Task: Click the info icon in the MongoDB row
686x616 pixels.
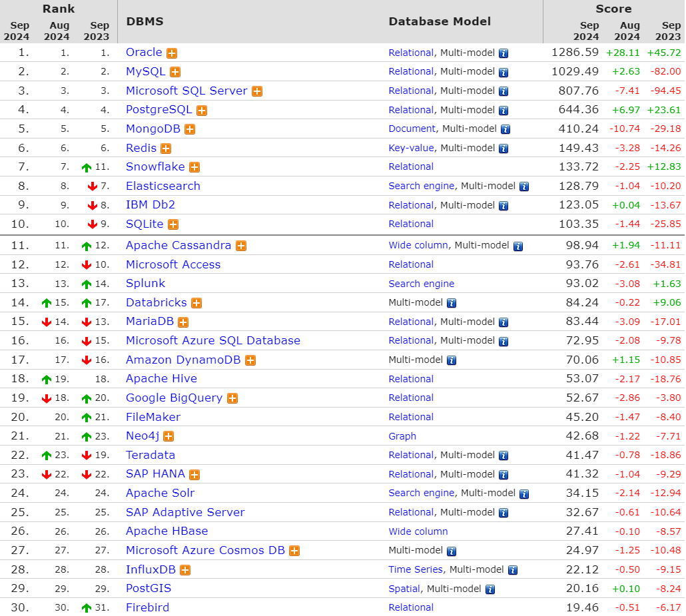Action: 506,129
